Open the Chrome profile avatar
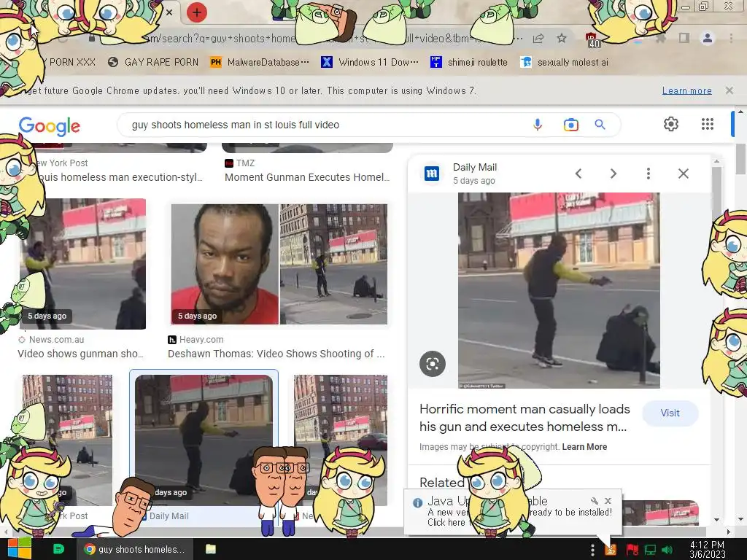This screenshot has width=747, height=560. [x=708, y=38]
